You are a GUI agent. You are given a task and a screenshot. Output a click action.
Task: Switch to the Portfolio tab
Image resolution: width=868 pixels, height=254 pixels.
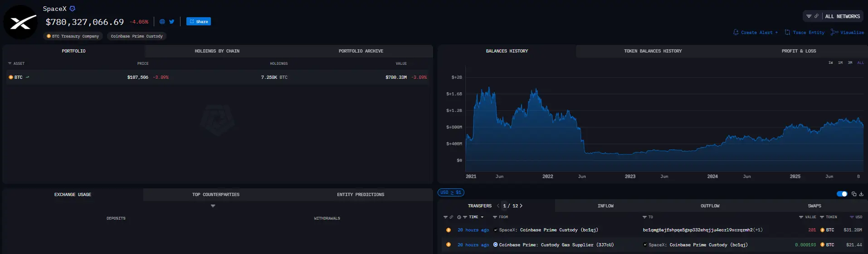pyautogui.click(x=74, y=51)
